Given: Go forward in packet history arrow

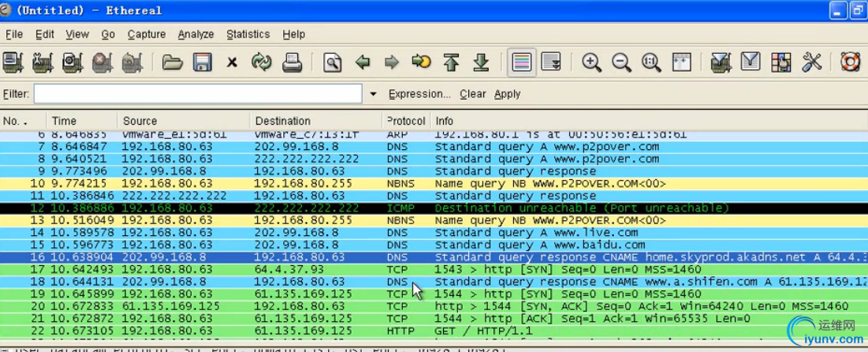Looking at the screenshot, I should click(392, 62).
